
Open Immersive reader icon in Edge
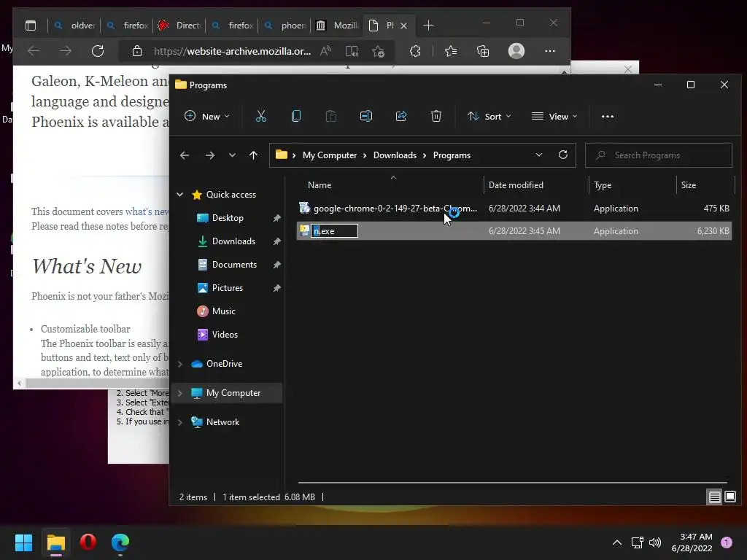(x=352, y=51)
